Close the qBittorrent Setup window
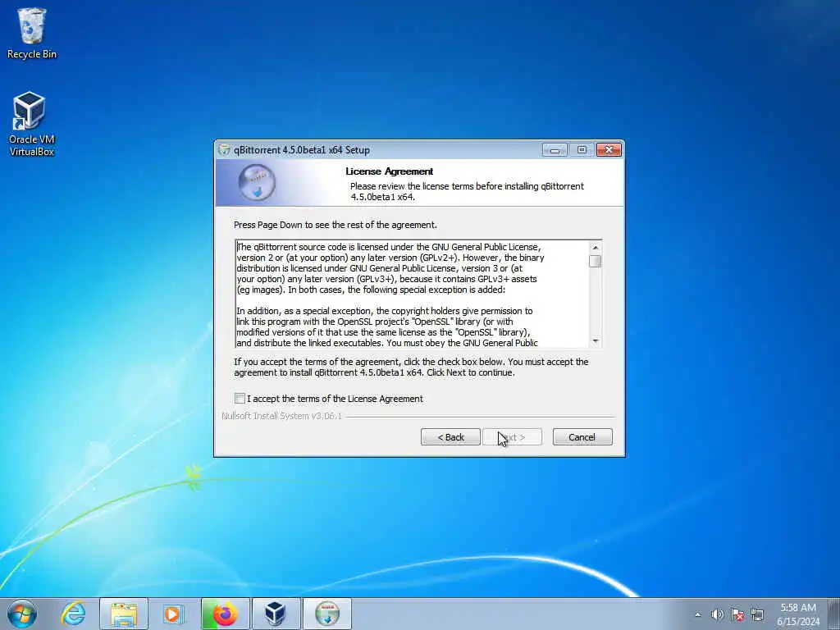This screenshot has width=840, height=630. [x=609, y=150]
